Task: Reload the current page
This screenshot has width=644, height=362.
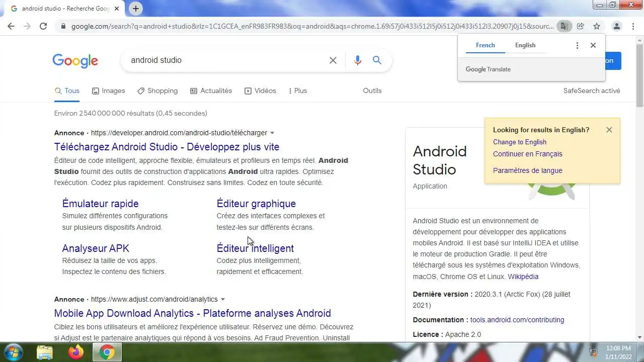Action: [43, 26]
